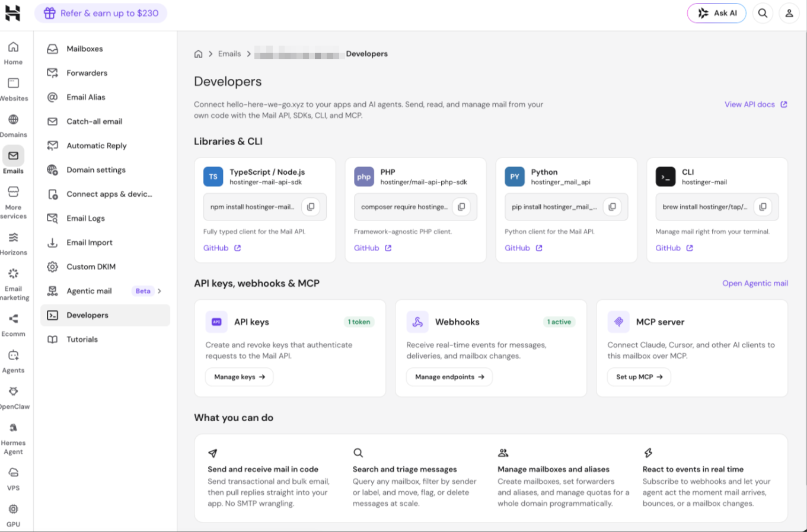Open Domain settings in the sidebar
Image resolution: width=807 pixels, height=532 pixels.
click(105, 170)
